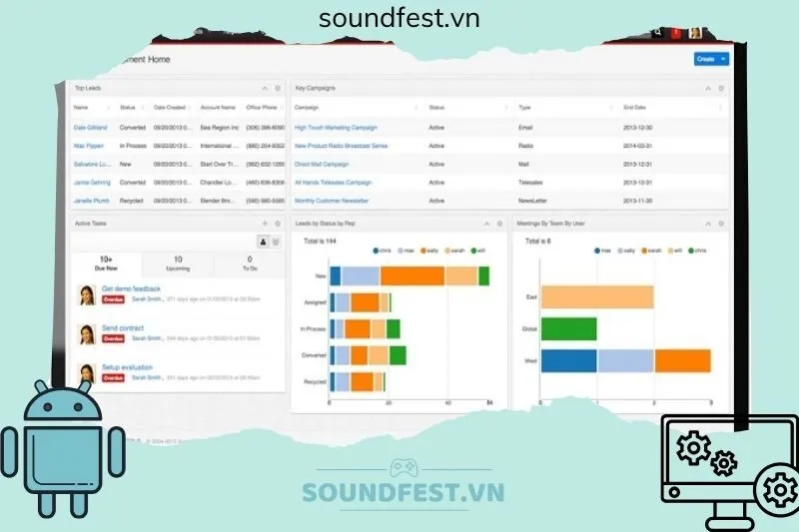Collapse the Top Leads panel
799x532 pixels.
(264, 88)
